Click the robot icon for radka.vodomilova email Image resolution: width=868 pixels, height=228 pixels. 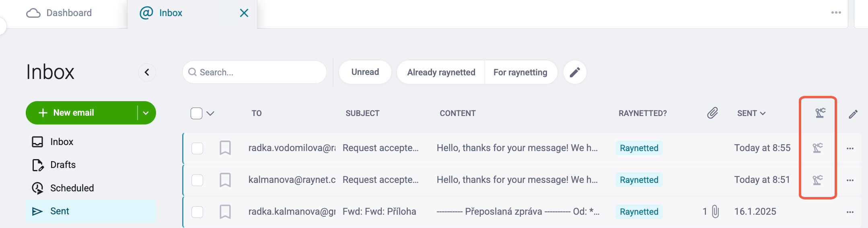(818, 148)
